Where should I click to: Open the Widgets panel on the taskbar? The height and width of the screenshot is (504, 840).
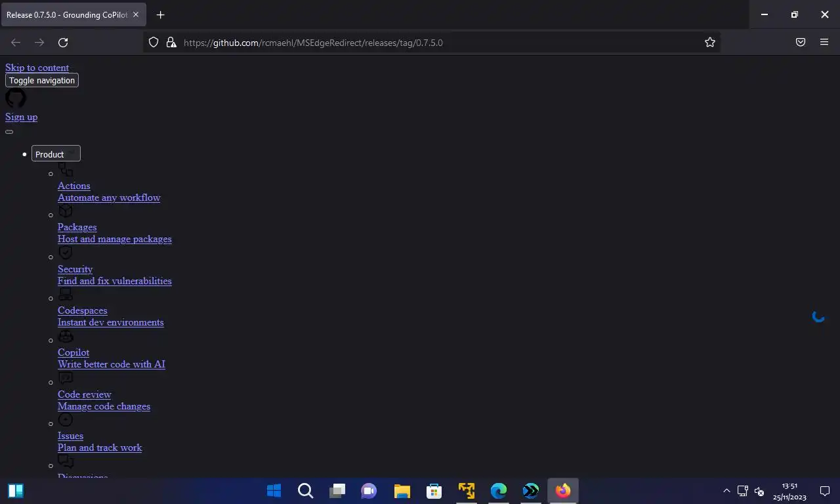click(16, 491)
